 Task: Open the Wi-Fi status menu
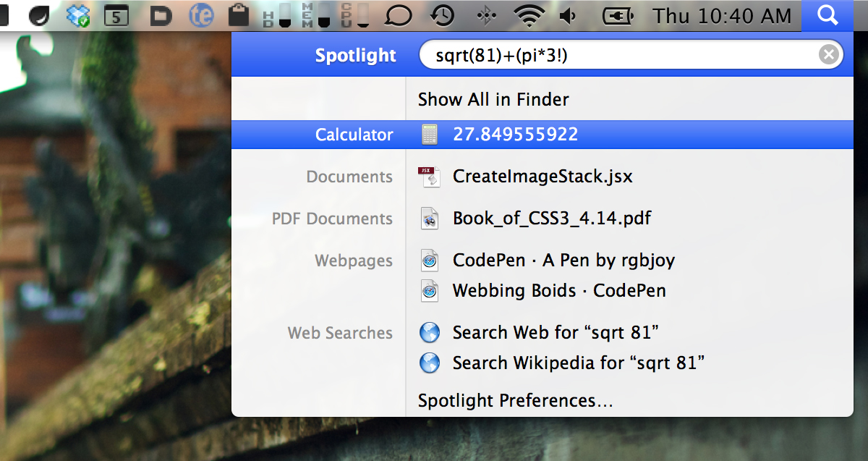(x=529, y=15)
